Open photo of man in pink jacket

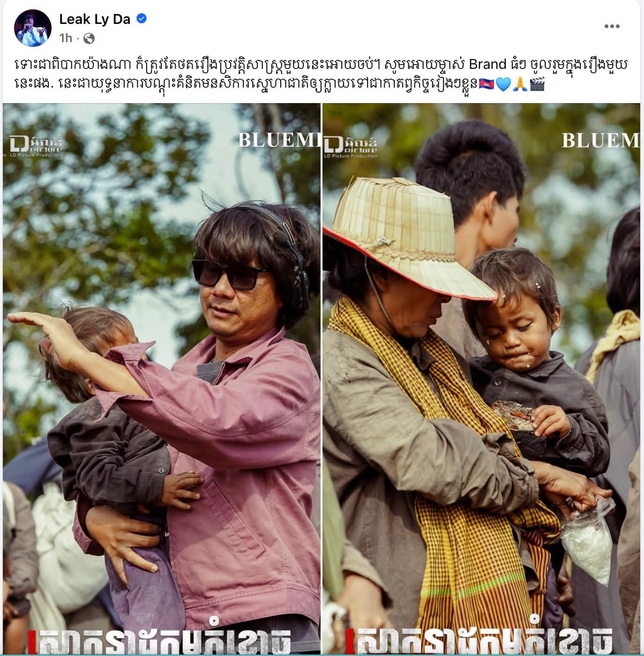point(162,379)
